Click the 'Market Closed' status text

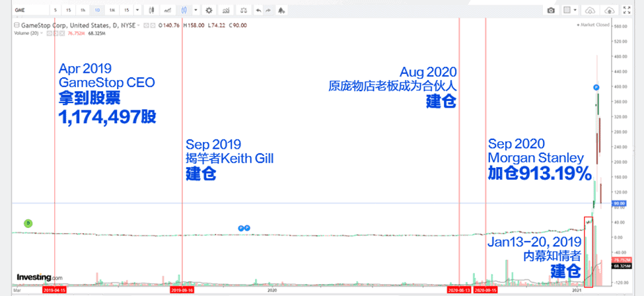594,24
